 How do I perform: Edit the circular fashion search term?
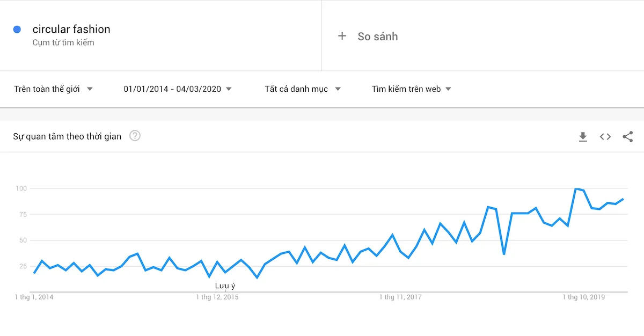(71, 29)
